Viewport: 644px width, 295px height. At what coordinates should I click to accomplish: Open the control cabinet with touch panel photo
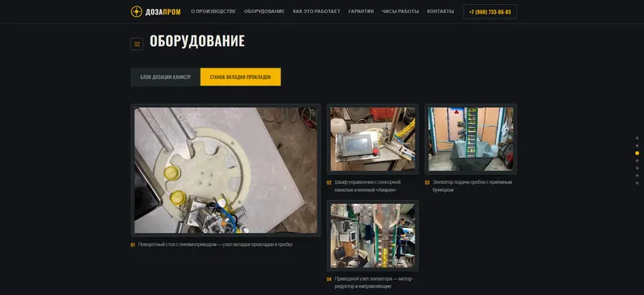tap(373, 139)
